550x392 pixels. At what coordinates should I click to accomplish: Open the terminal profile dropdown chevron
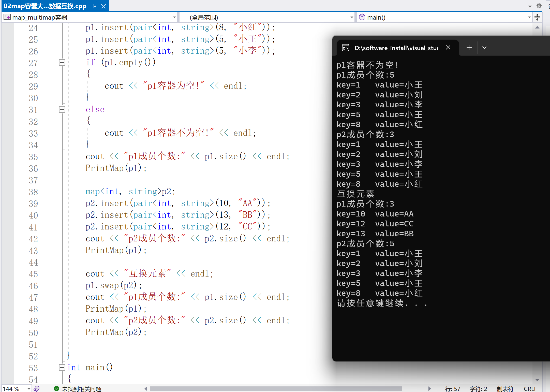click(x=484, y=48)
